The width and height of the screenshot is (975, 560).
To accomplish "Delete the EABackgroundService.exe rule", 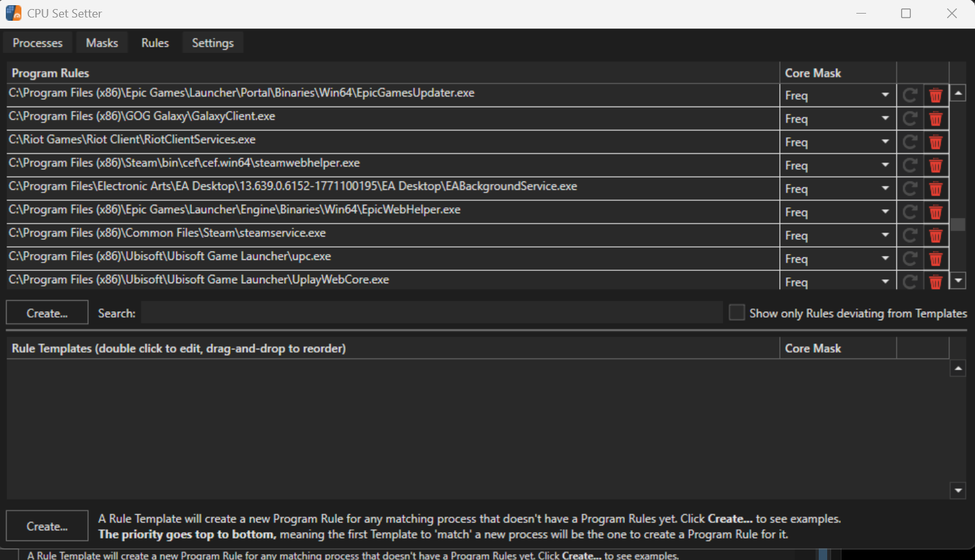I will (x=935, y=189).
